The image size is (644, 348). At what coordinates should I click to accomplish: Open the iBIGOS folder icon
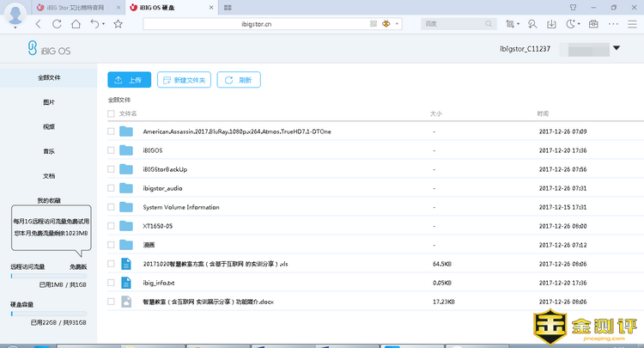(126, 150)
